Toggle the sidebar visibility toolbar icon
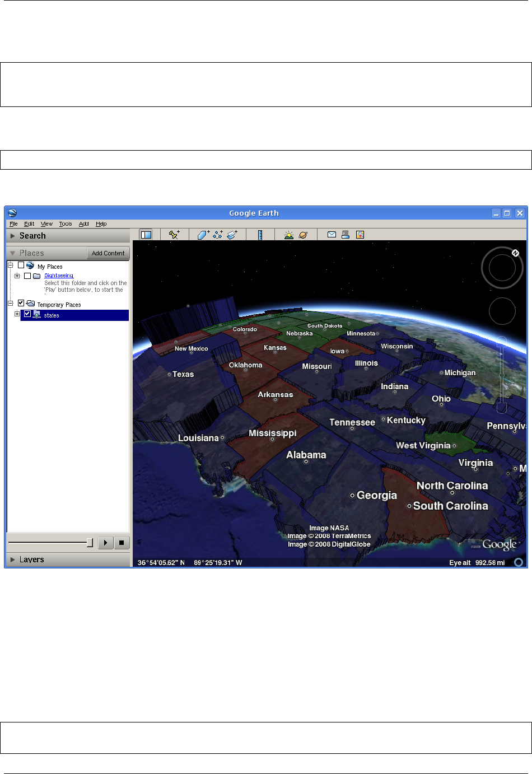 (x=146, y=235)
